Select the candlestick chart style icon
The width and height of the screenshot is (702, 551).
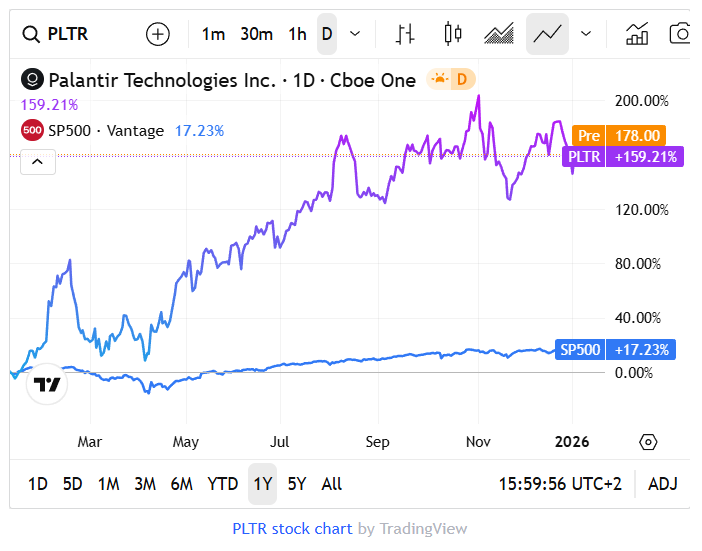point(452,34)
